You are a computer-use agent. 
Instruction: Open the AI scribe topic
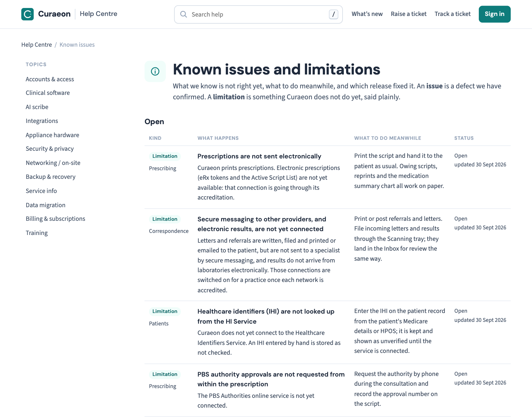[x=37, y=107]
